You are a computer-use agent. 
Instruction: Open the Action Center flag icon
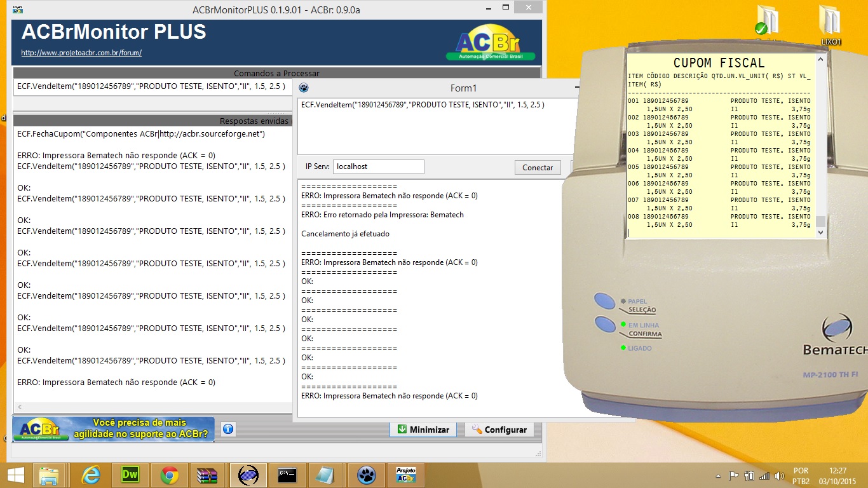point(733,475)
